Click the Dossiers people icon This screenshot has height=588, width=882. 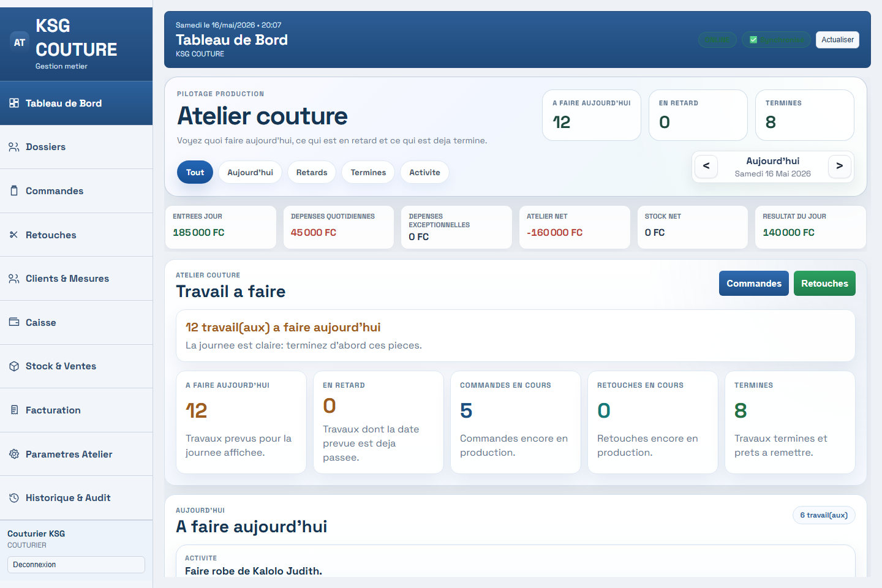[x=14, y=147]
